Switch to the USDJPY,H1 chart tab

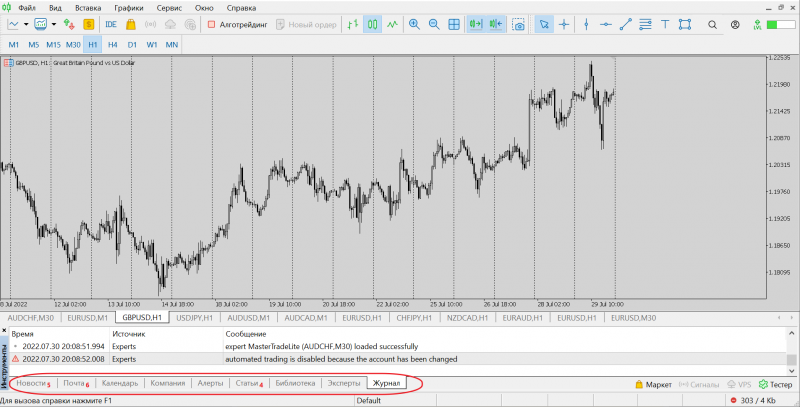coord(194,318)
